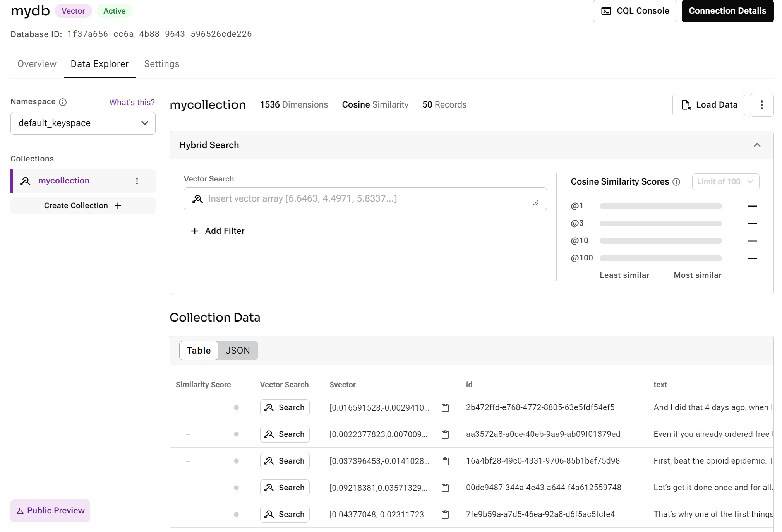Click the Namespace info icon
Viewport: 782px width, 532px height.
point(63,102)
